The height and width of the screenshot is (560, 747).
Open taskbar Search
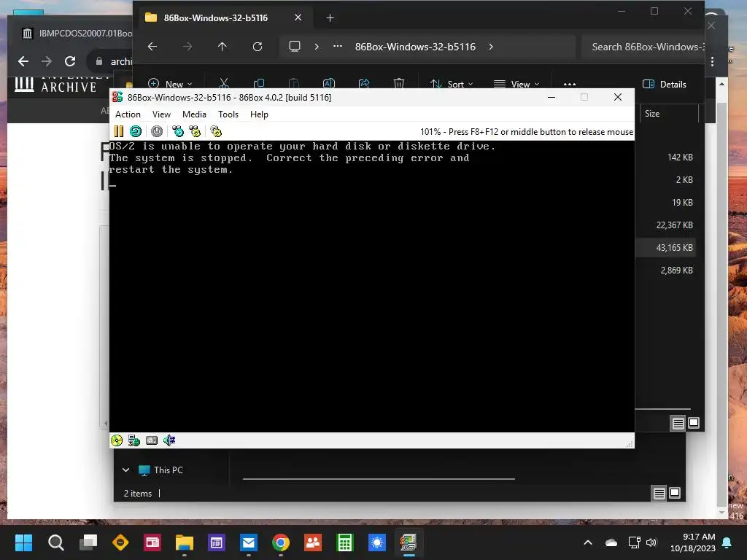click(x=55, y=542)
